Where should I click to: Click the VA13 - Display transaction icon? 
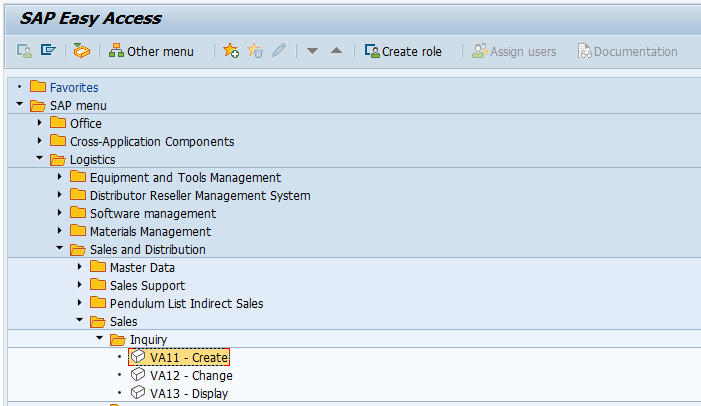[138, 392]
